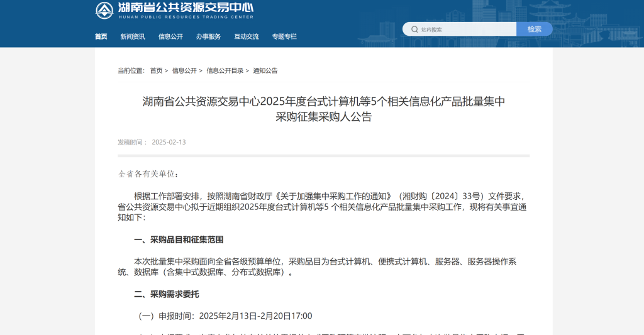Open the 办事服务 navigation menu
The image size is (644, 335).
[x=208, y=36]
